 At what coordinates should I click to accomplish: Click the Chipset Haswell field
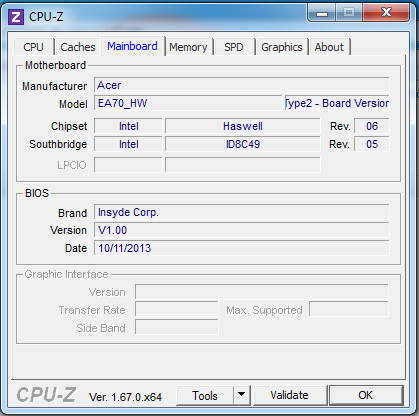click(x=243, y=126)
